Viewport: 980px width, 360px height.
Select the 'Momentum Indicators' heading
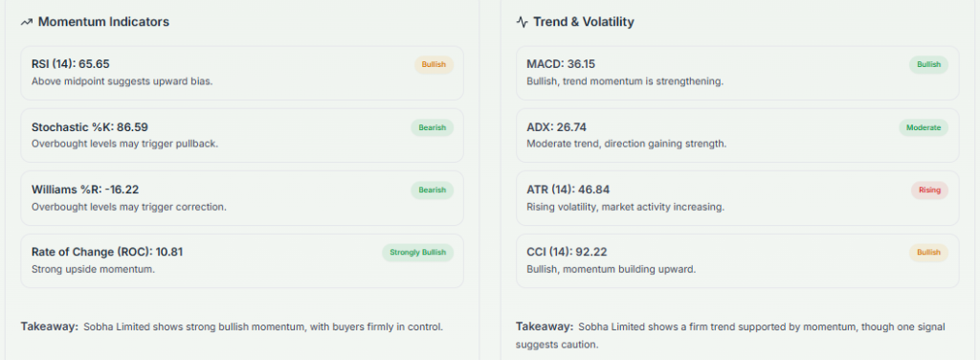click(x=103, y=22)
